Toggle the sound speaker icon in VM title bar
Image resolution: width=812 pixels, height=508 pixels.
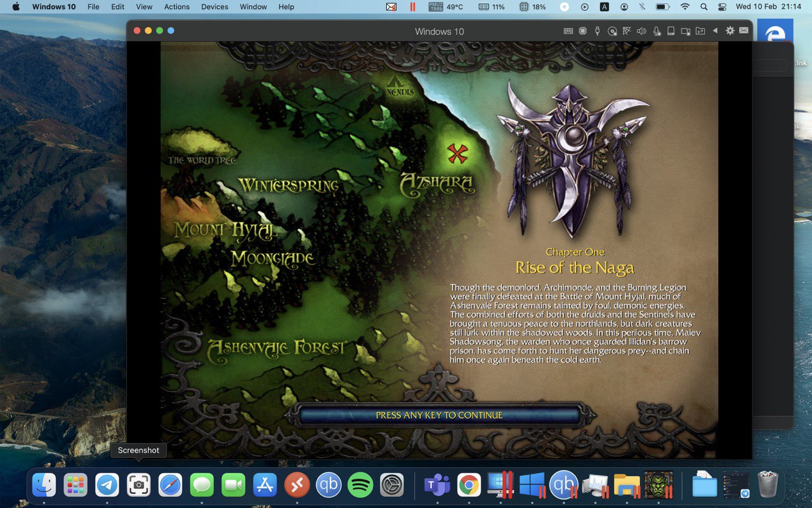(x=641, y=30)
